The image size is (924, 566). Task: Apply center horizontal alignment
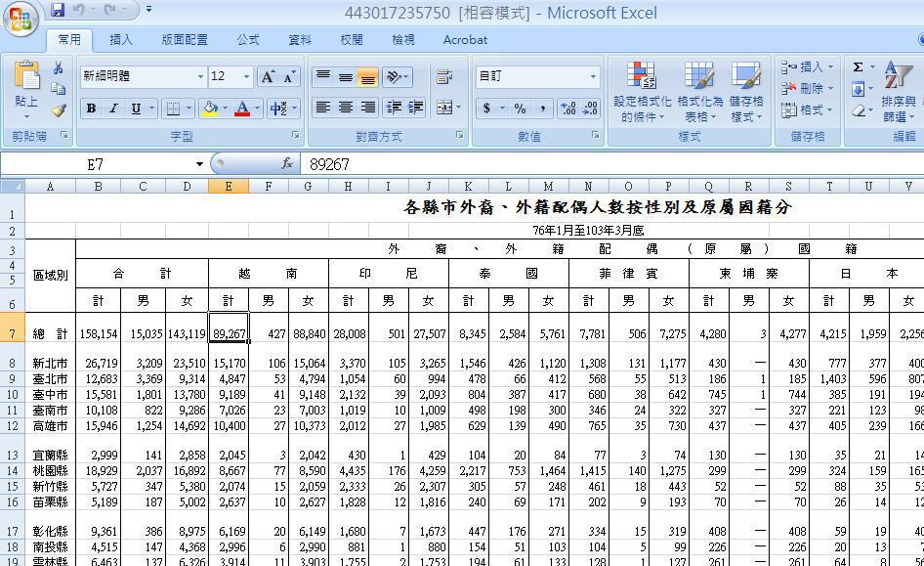point(345,108)
